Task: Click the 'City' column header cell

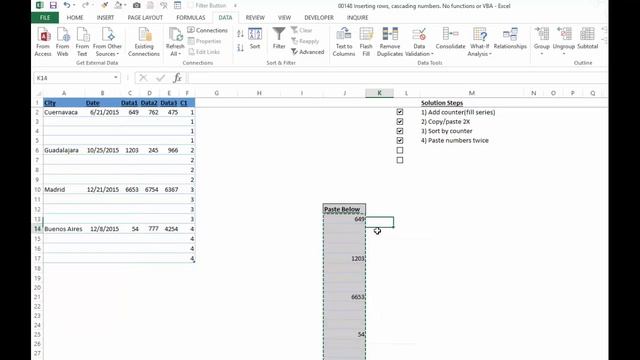Action: click(x=64, y=103)
